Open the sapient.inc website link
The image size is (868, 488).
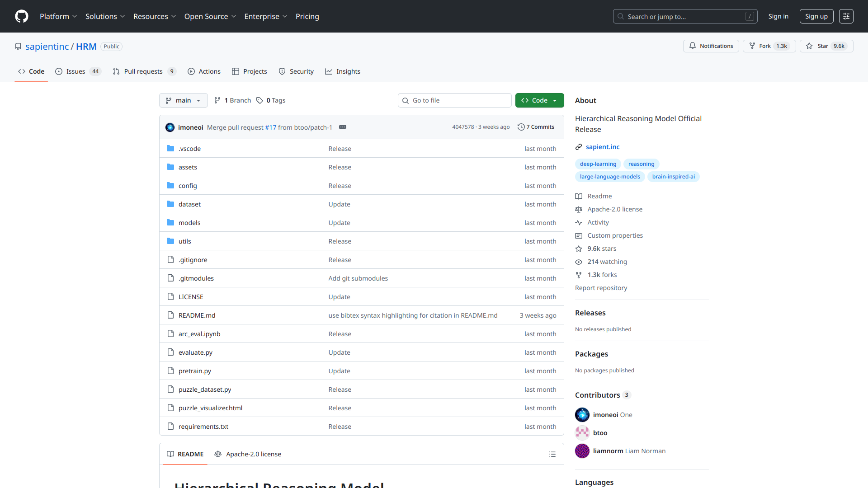[602, 147]
